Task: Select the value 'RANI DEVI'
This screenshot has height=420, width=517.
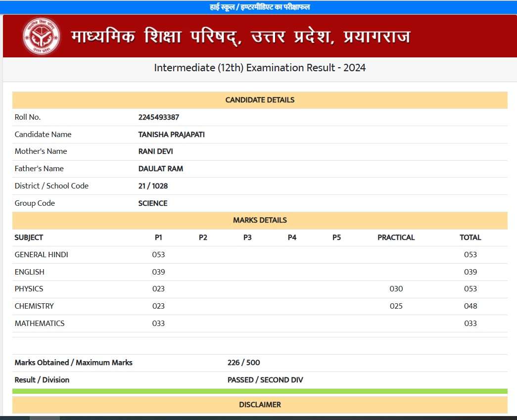Action: [x=156, y=151]
